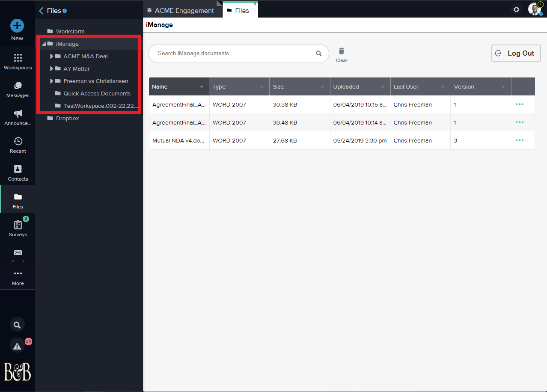This screenshot has width=547, height=392.
Task: Click the sidebar search magnifier icon
Action: [17, 325]
